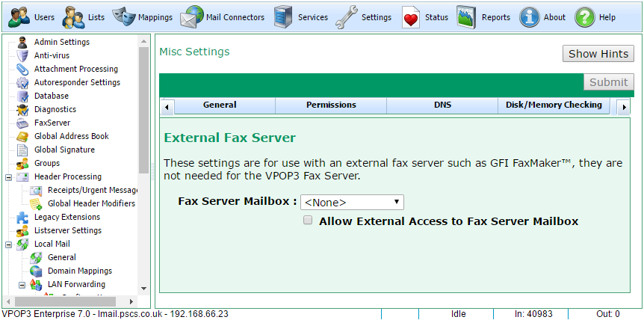Click sidebar horizontal scroll right arrow
Viewport: 644px width, 320px height.
pos(131,301)
